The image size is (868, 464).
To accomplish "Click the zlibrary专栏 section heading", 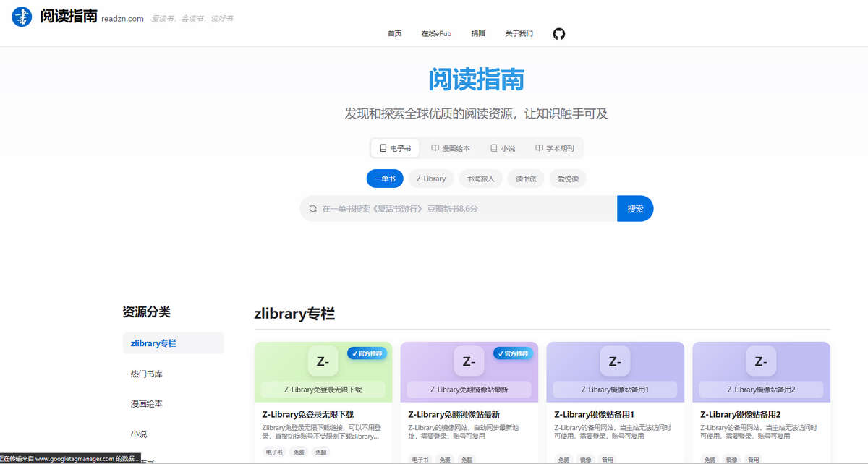I will 294,314.
